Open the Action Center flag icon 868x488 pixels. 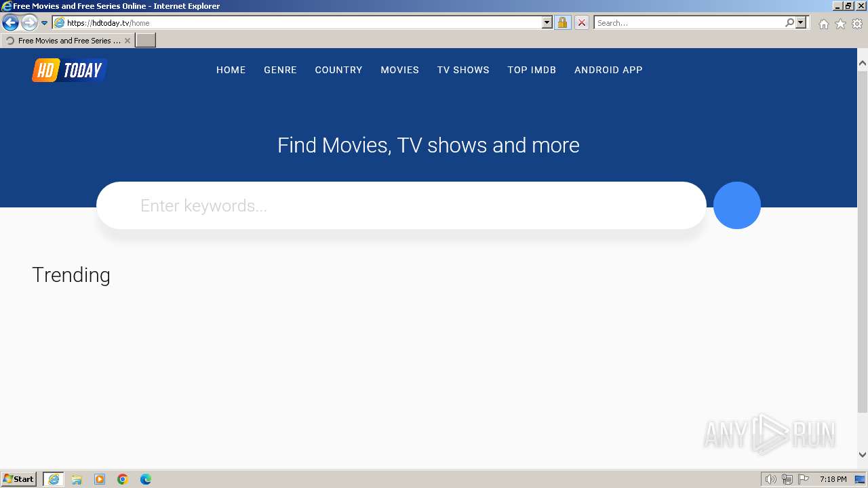tap(804, 479)
